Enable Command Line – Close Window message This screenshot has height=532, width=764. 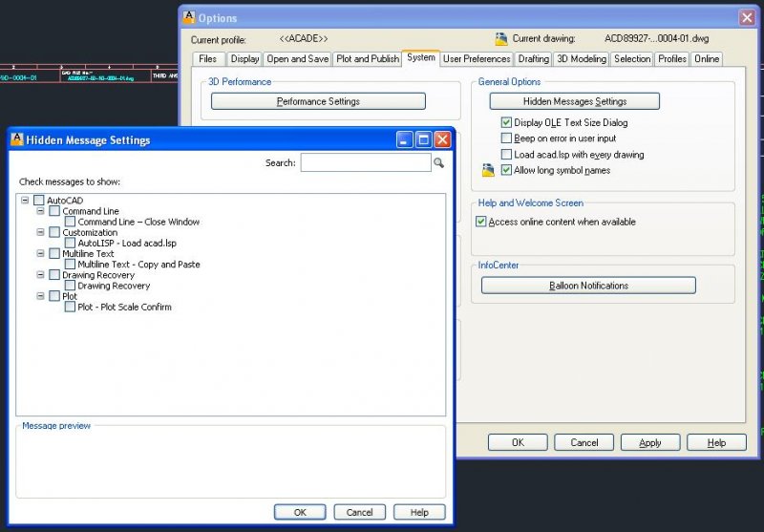[x=70, y=222]
